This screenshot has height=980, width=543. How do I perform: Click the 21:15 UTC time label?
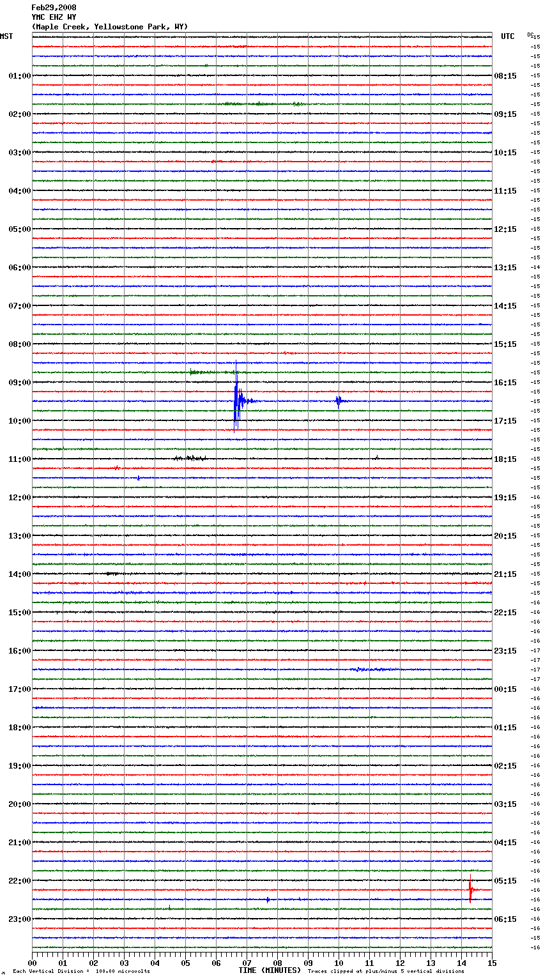[505, 574]
